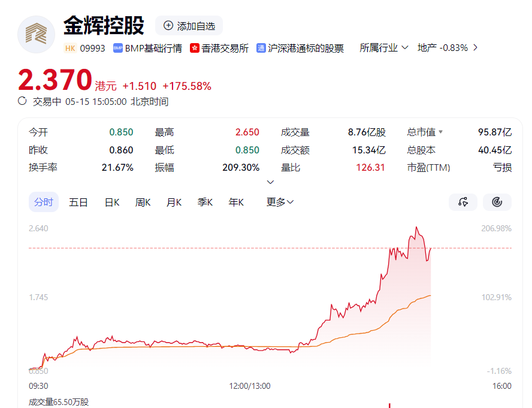Click 昨收 value 0.860
The height and width of the screenshot is (408, 532).
coord(121,150)
